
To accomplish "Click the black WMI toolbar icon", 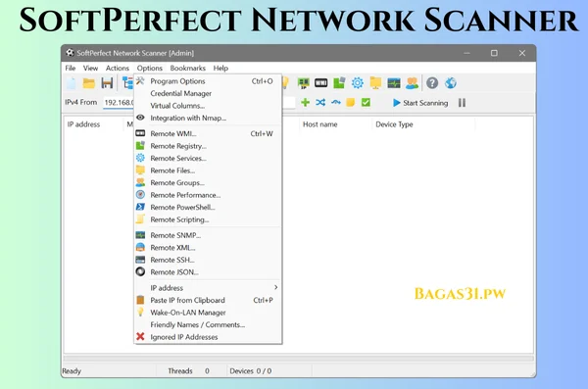I will (x=321, y=83).
